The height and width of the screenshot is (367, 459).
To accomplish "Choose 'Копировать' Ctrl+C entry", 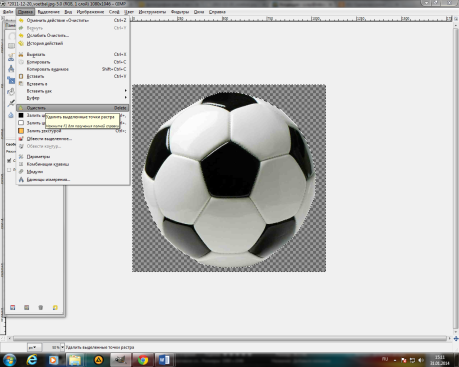I will pyautogui.click(x=73, y=62).
